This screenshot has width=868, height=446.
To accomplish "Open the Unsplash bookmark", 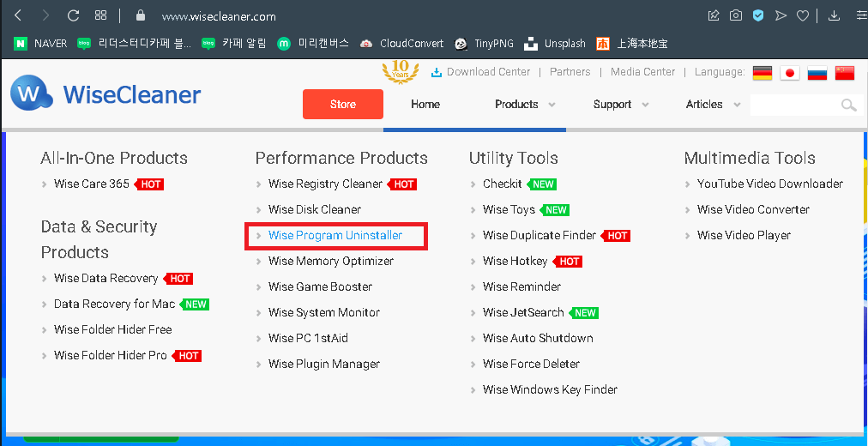I will 554,43.
